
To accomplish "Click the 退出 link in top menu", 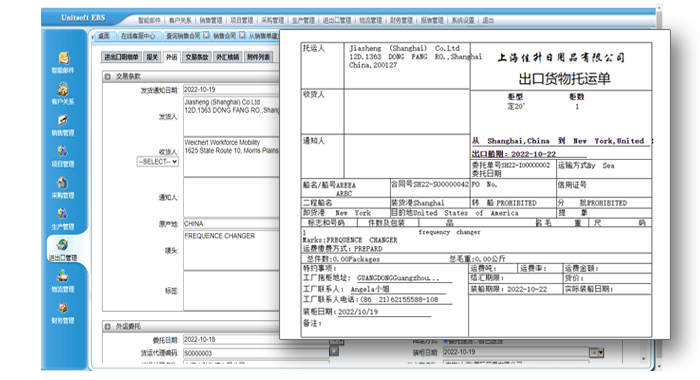I will pos(488,20).
